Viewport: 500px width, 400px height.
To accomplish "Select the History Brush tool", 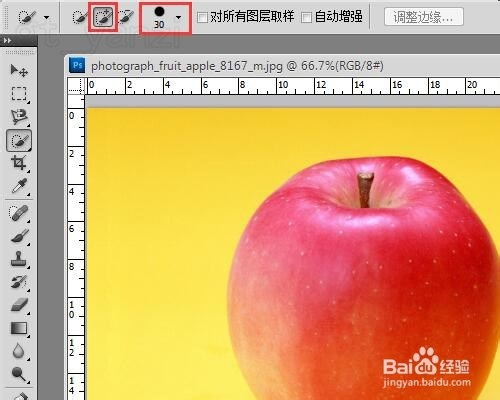I will coord(19,282).
